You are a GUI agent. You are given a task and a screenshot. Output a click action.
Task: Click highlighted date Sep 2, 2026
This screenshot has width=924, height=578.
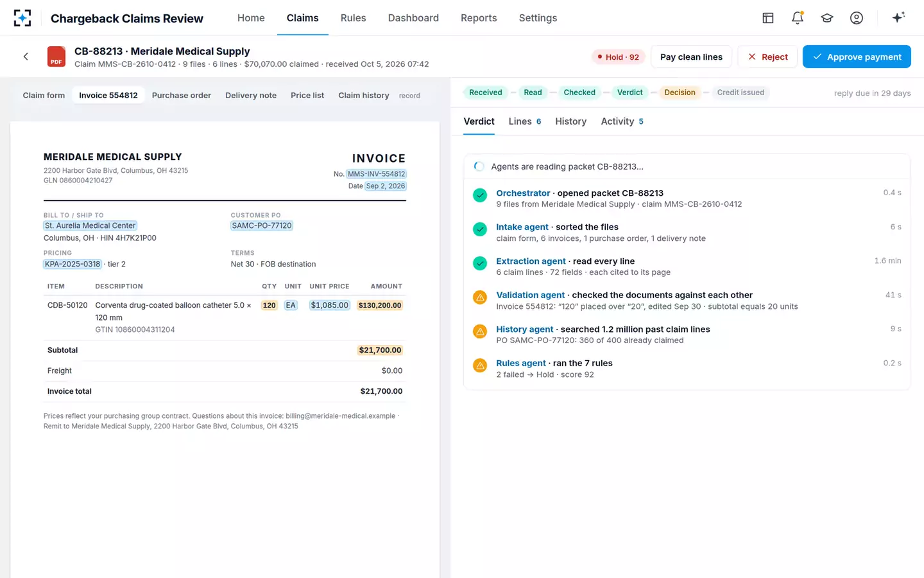(x=386, y=186)
